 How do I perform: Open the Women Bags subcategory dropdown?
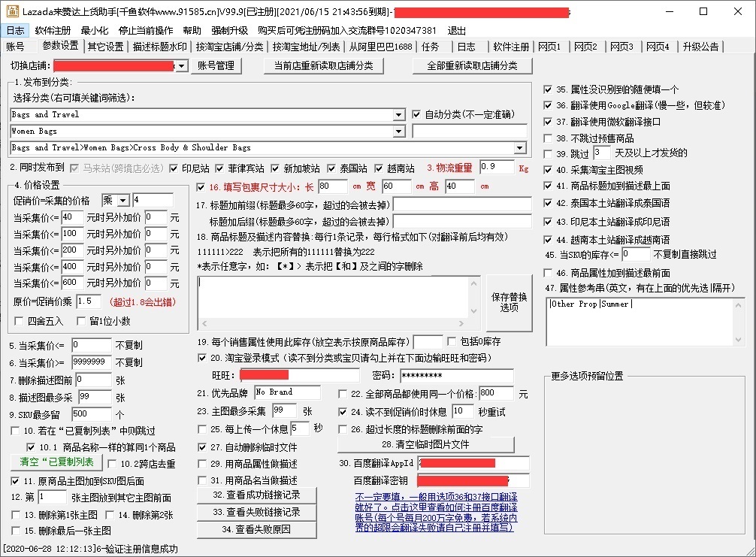point(398,131)
